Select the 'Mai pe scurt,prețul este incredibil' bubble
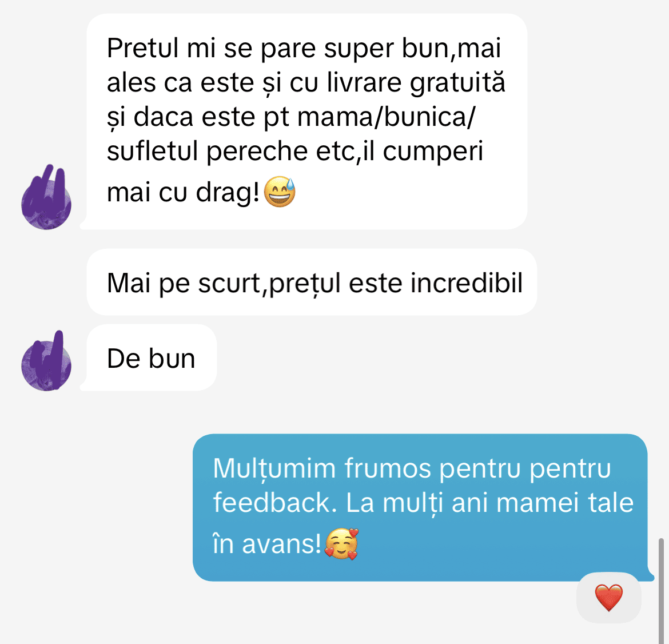The height and width of the screenshot is (644, 669). tap(312, 282)
